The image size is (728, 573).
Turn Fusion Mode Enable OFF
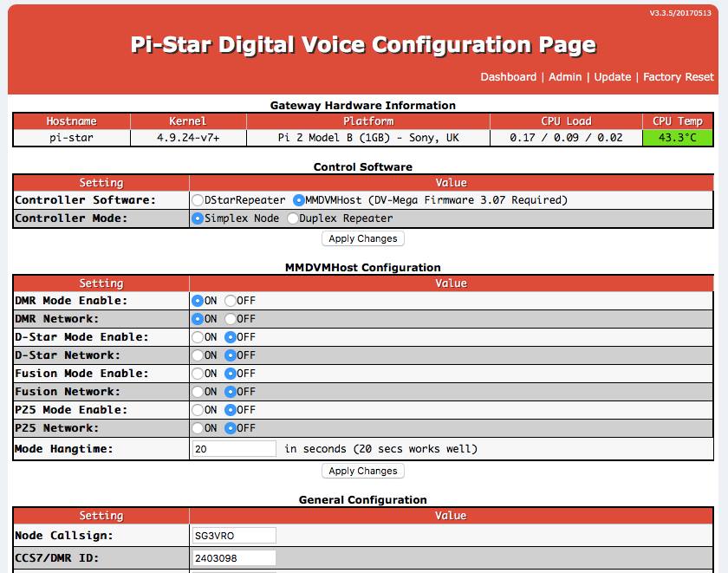231,374
